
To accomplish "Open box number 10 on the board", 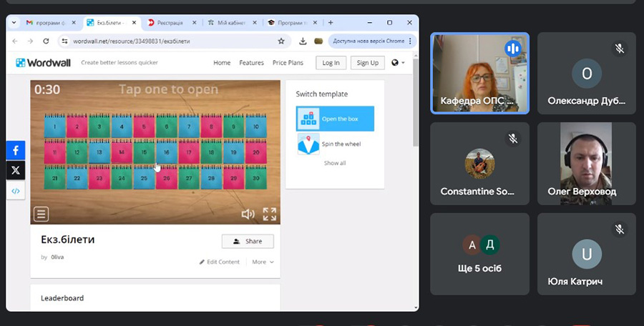I will click(256, 127).
